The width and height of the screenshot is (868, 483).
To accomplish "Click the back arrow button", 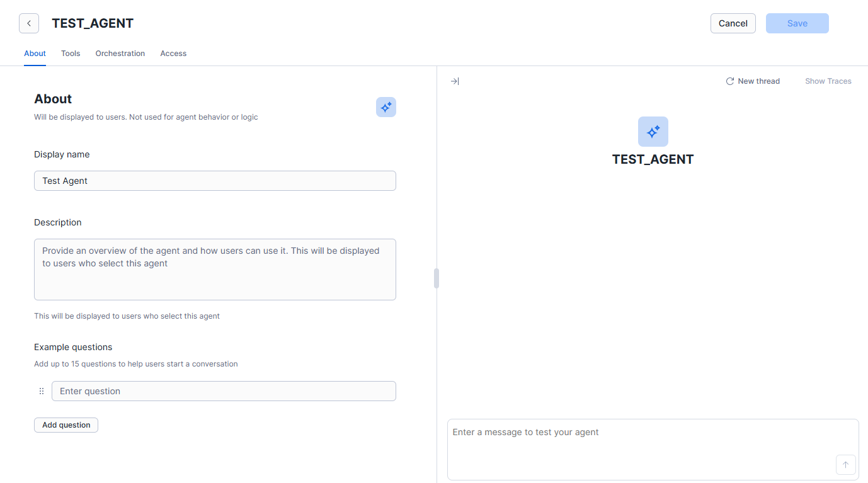I will click(29, 23).
